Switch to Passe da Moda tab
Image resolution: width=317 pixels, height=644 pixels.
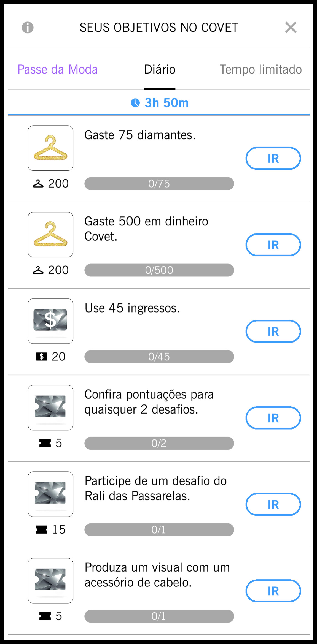click(x=58, y=69)
